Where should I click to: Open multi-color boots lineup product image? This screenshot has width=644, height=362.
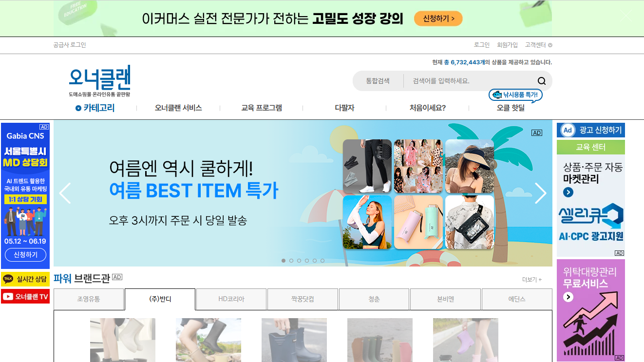coord(380,340)
